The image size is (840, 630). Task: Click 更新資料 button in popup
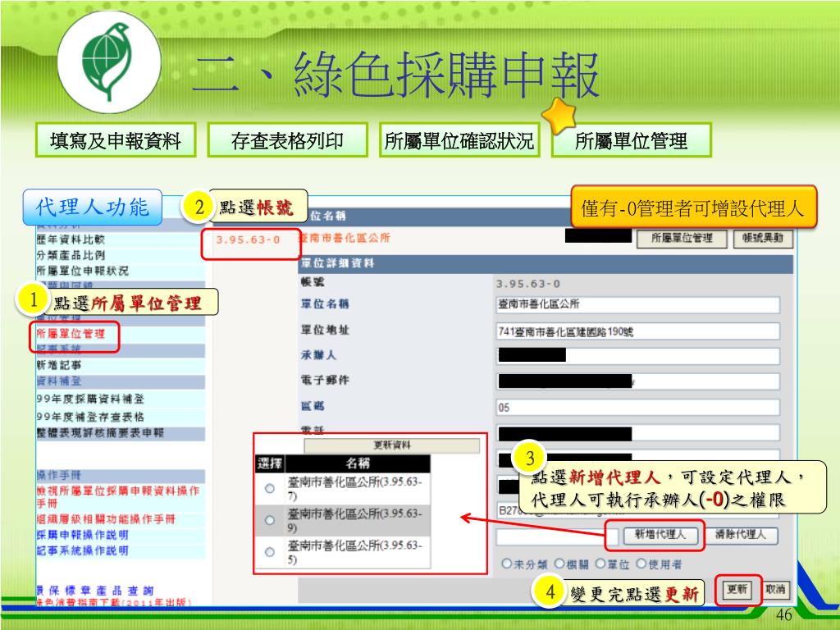click(392, 445)
